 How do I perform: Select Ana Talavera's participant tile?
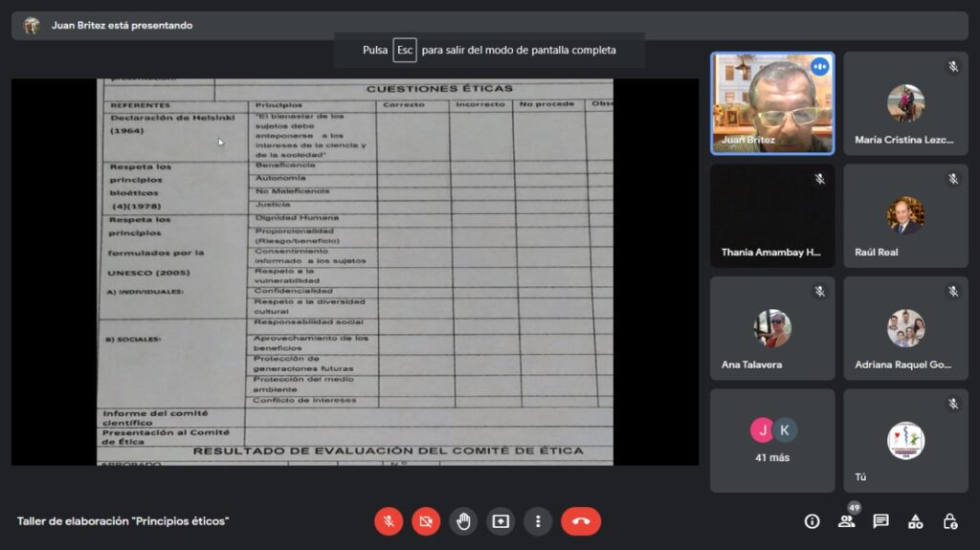pyautogui.click(x=771, y=328)
